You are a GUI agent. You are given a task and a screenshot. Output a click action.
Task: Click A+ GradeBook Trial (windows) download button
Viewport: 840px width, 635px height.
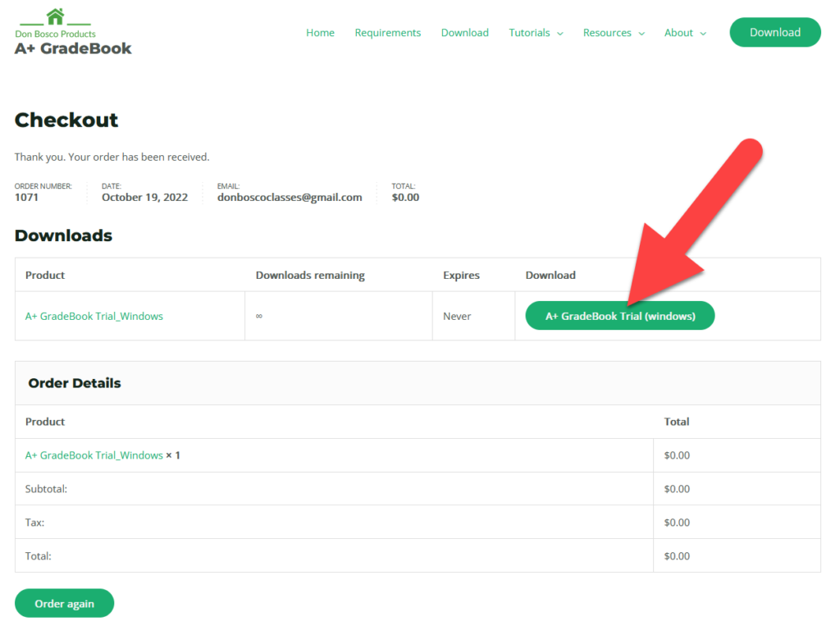(x=620, y=316)
